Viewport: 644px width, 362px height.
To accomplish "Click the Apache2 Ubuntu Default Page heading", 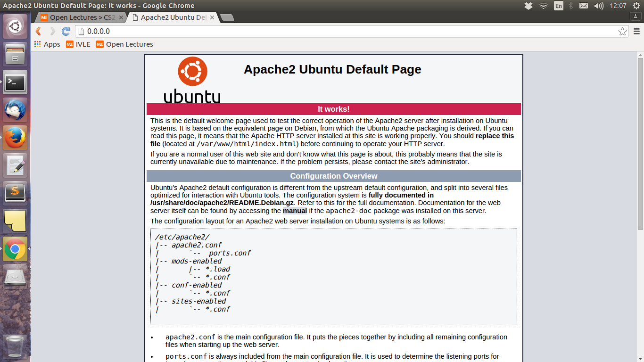I will click(x=332, y=69).
